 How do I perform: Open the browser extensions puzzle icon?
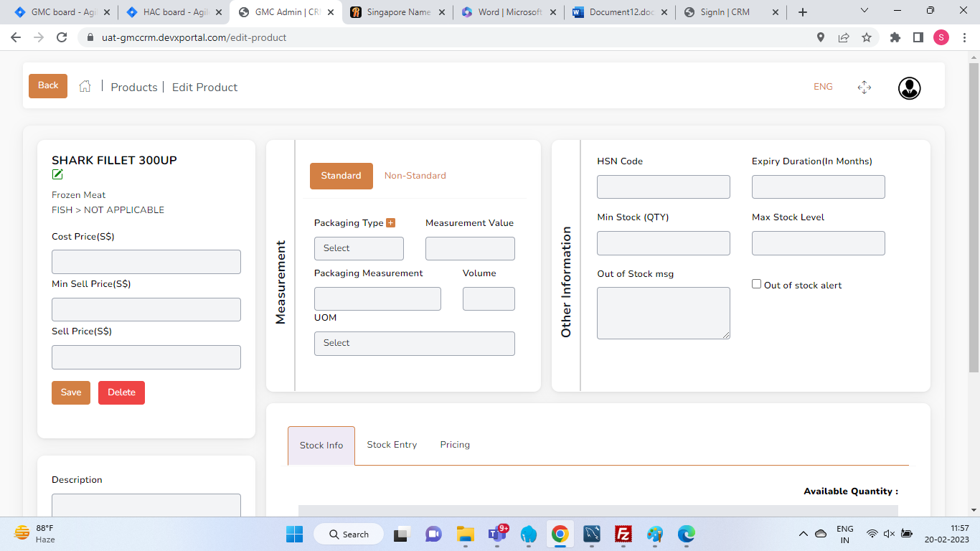(x=895, y=37)
